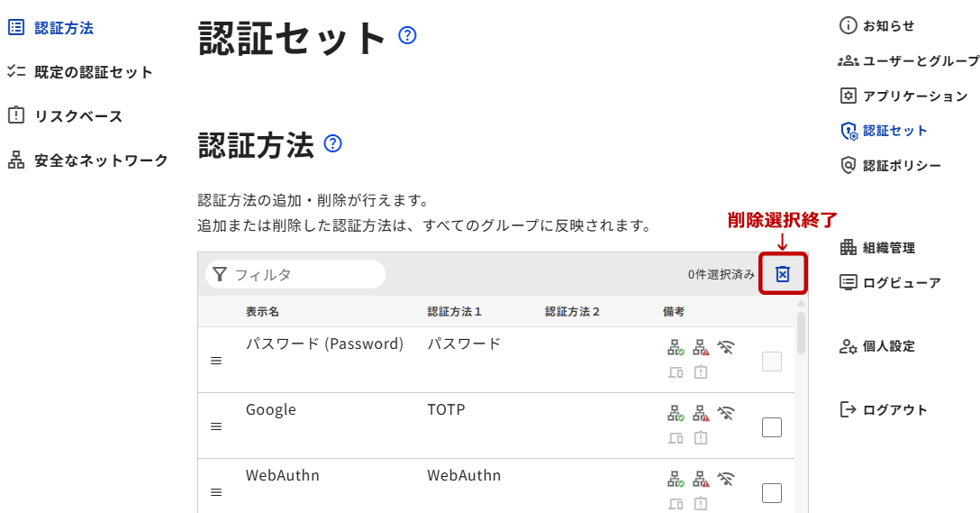This screenshot has height=513, width=980.
Task: Grab the drag handle for パスワード row
Action: pyautogui.click(x=216, y=361)
